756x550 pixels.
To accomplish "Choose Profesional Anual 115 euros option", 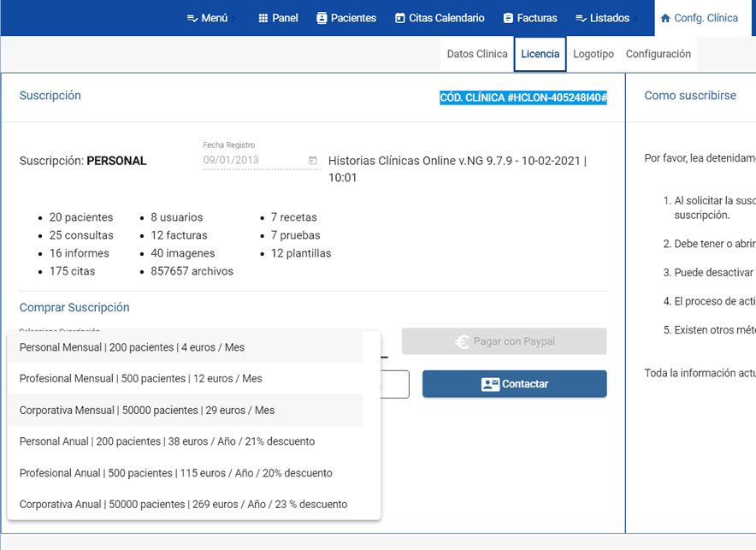I will (x=175, y=473).
